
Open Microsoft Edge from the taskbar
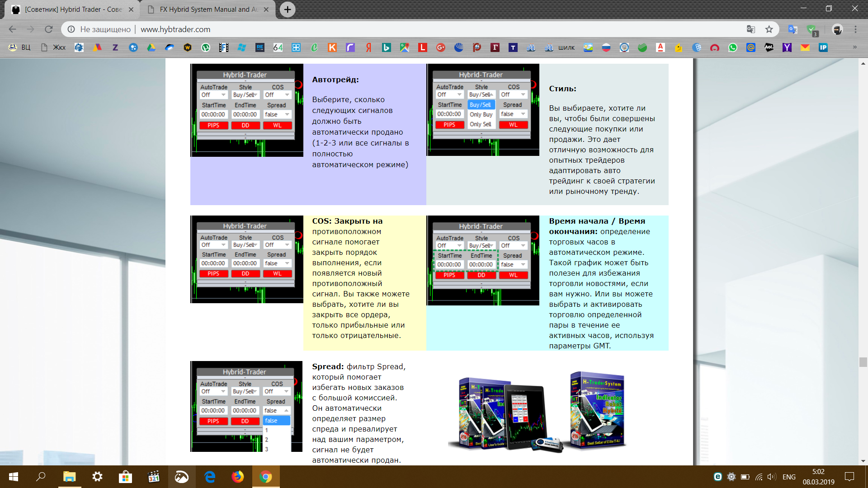coord(210,477)
